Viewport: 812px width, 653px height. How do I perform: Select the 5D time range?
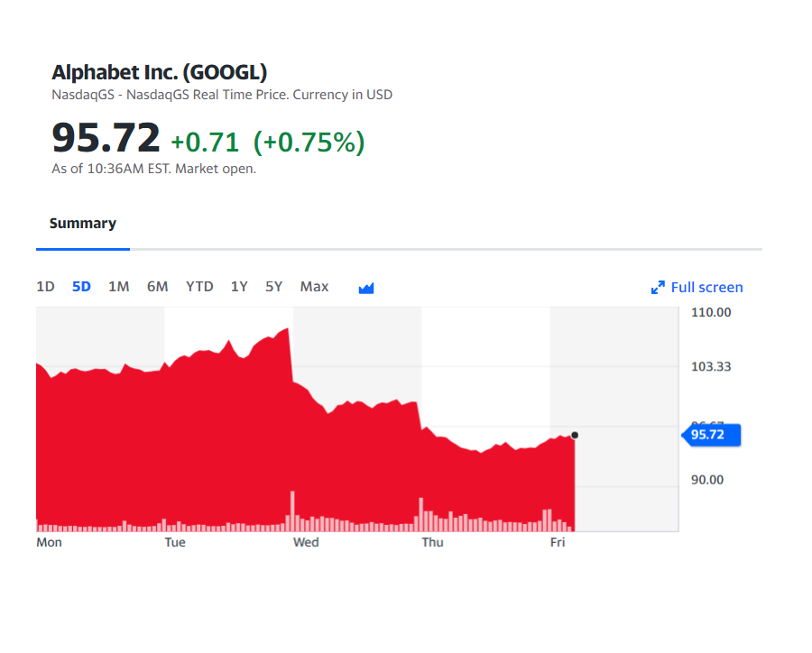pos(81,287)
